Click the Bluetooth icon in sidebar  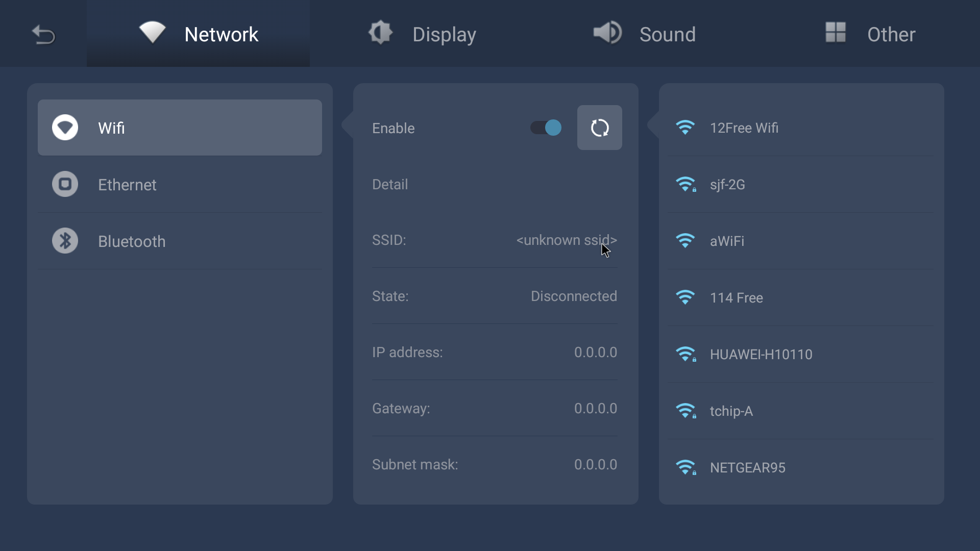pyautogui.click(x=65, y=241)
